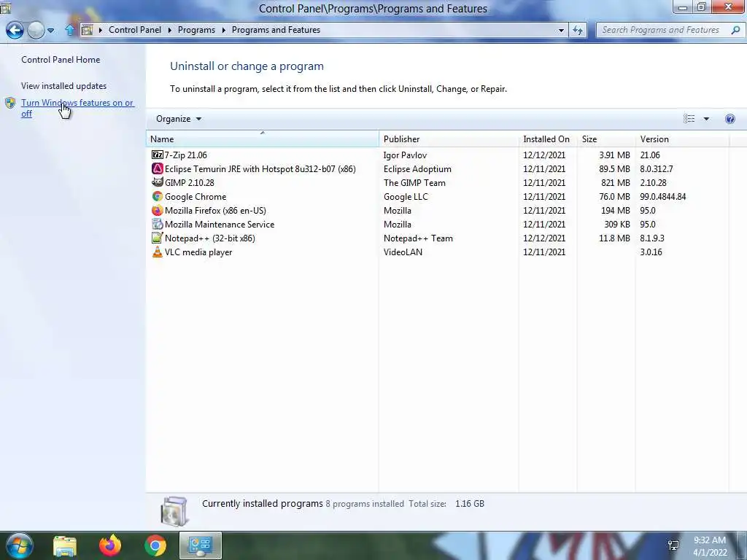The height and width of the screenshot is (560, 747).
Task: Click the Control Panel address bar icon
Action: [87, 30]
